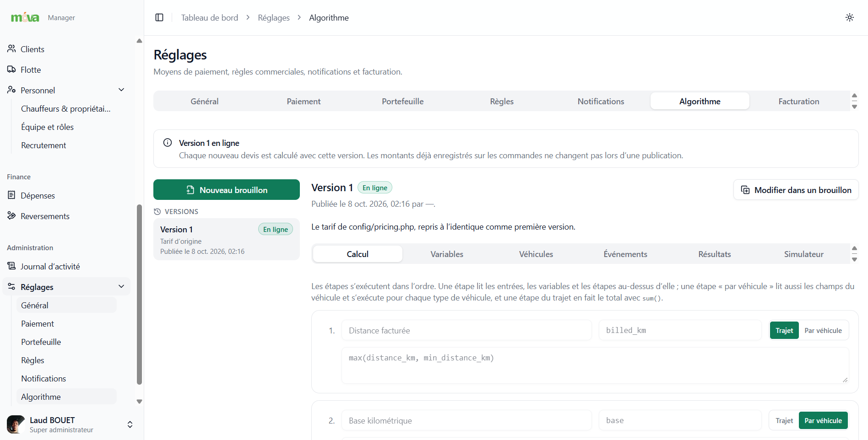This screenshot has height=440, width=868.
Task: Click the Flotte truck icon
Action: click(x=11, y=69)
